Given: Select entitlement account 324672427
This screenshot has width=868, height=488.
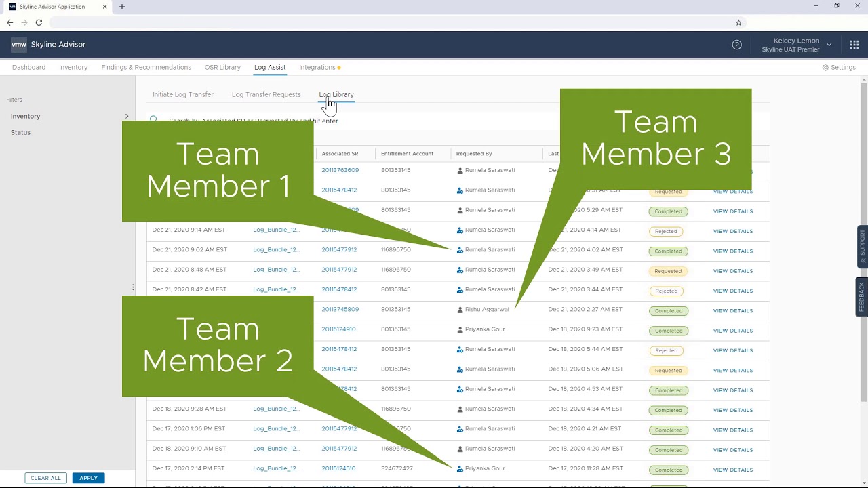Looking at the screenshot, I should [x=397, y=469].
